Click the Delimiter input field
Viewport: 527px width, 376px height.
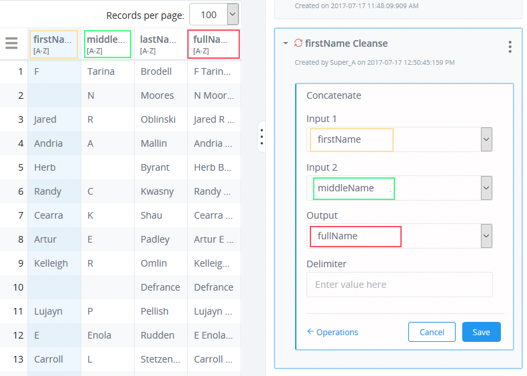(x=399, y=285)
